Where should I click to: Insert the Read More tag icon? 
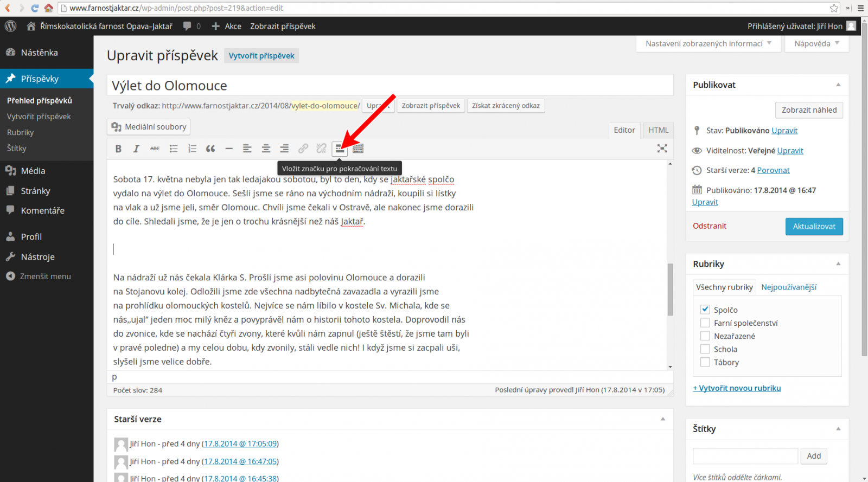point(340,149)
